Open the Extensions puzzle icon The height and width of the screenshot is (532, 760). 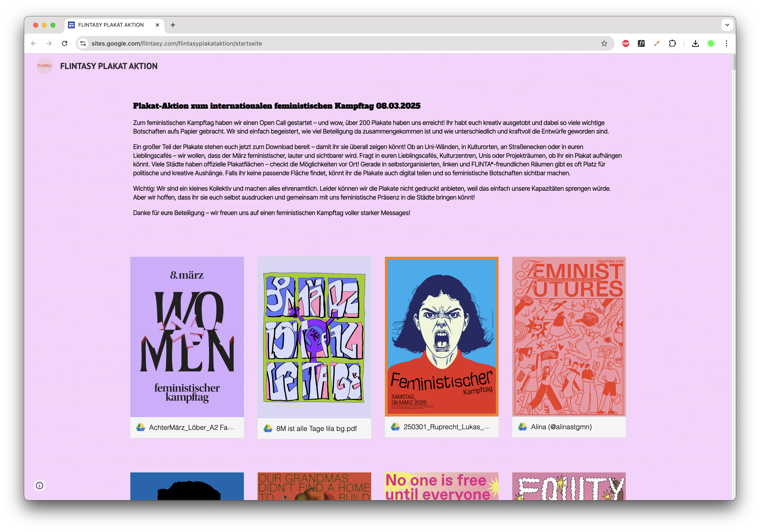point(672,43)
